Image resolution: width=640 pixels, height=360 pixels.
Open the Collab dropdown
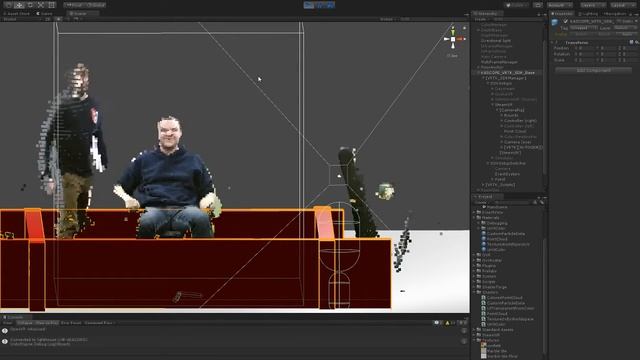pyautogui.click(x=516, y=5)
